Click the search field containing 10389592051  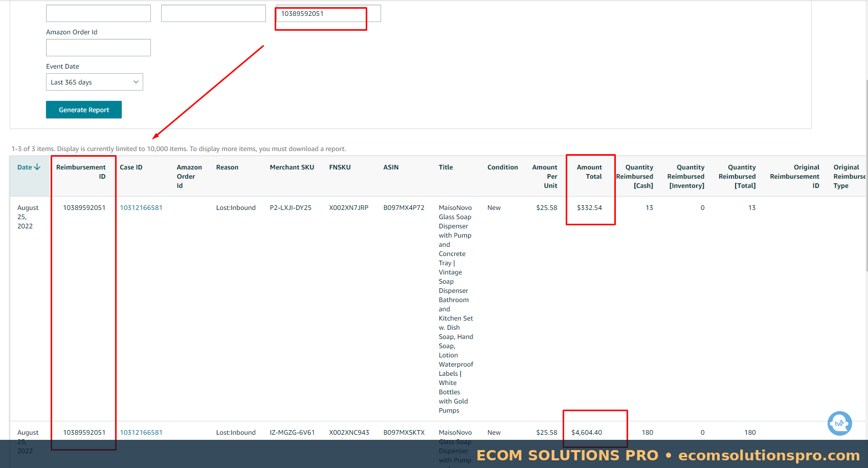click(328, 13)
